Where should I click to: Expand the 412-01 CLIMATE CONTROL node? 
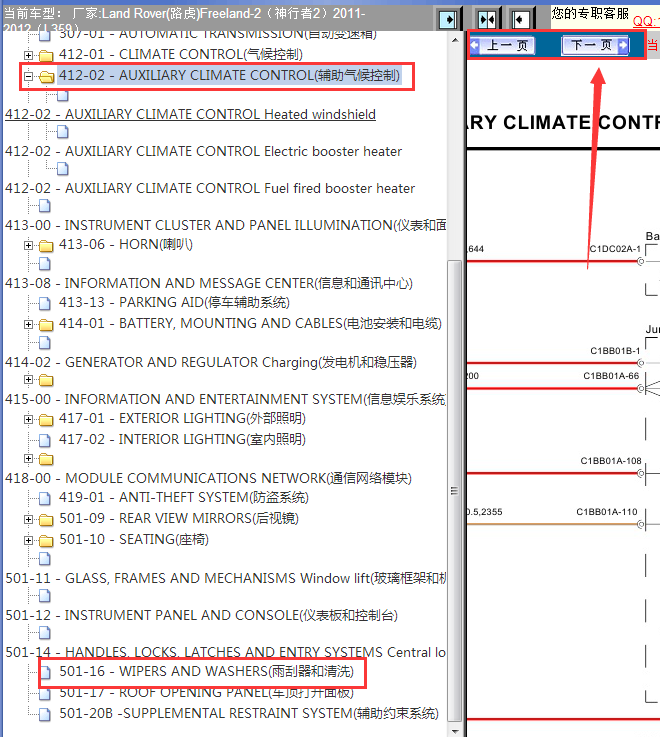point(29,55)
